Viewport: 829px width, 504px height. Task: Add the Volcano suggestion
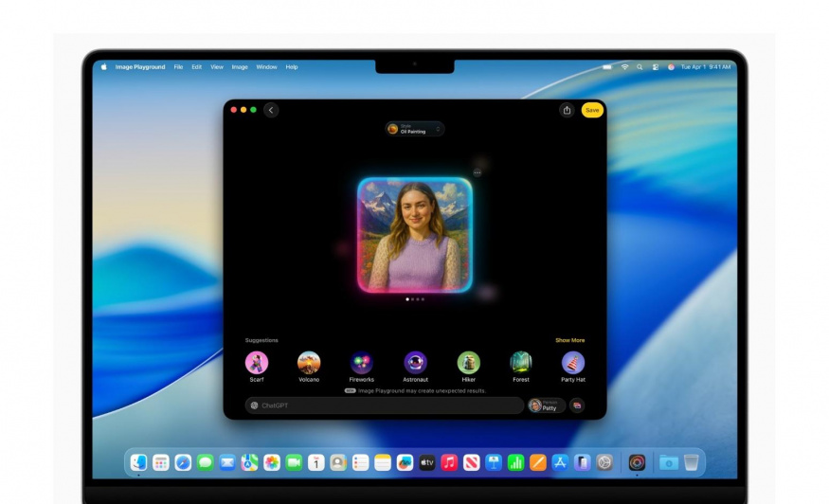tap(309, 367)
